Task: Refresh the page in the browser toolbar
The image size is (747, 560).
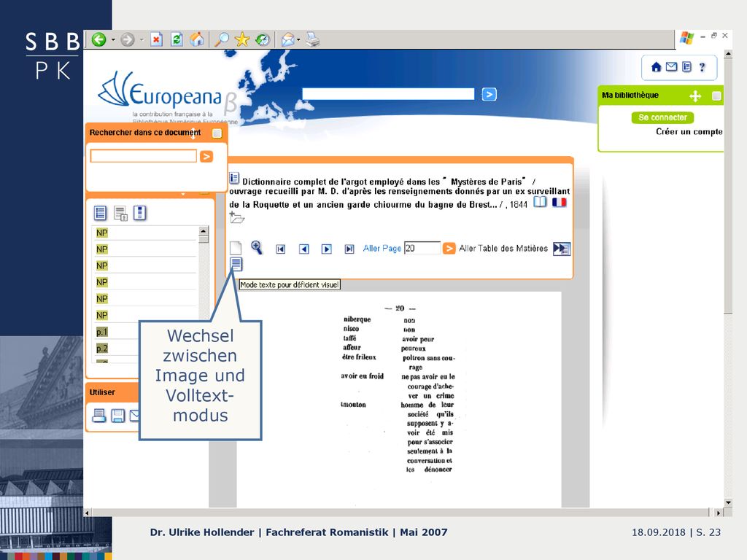Action: [x=177, y=39]
